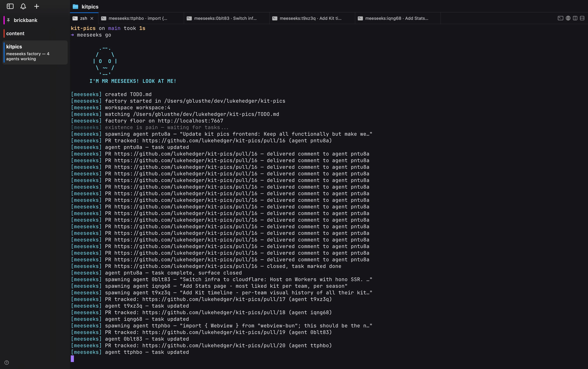
Task: Toggle the sidebar panel icon
Action: pos(10,6)
